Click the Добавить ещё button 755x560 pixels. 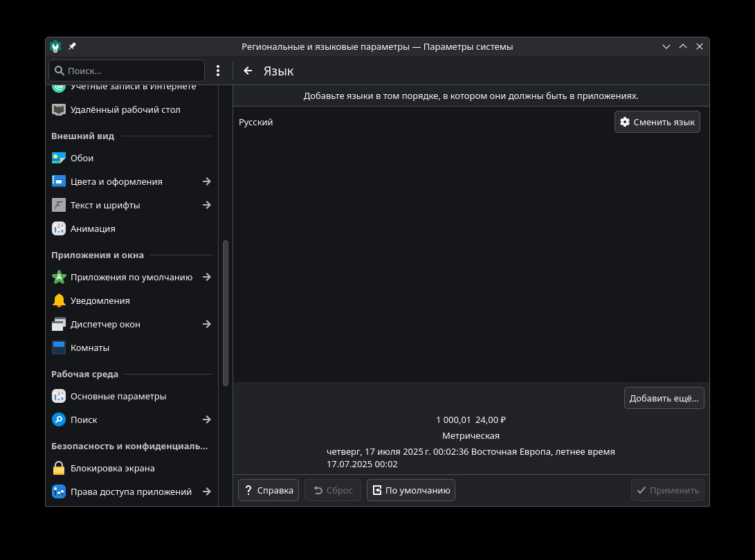point(664,398)
